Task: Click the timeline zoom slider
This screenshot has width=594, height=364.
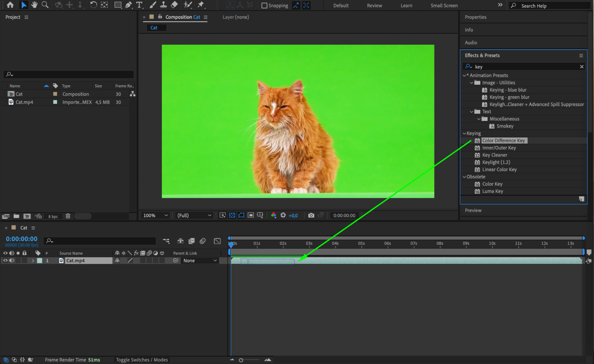Action: click(x=241, y=360)
